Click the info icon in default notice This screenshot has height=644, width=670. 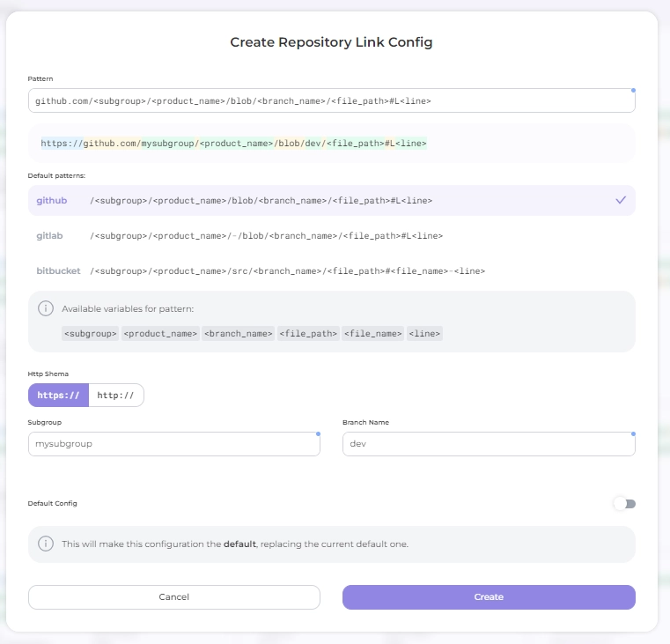point(45,544)
